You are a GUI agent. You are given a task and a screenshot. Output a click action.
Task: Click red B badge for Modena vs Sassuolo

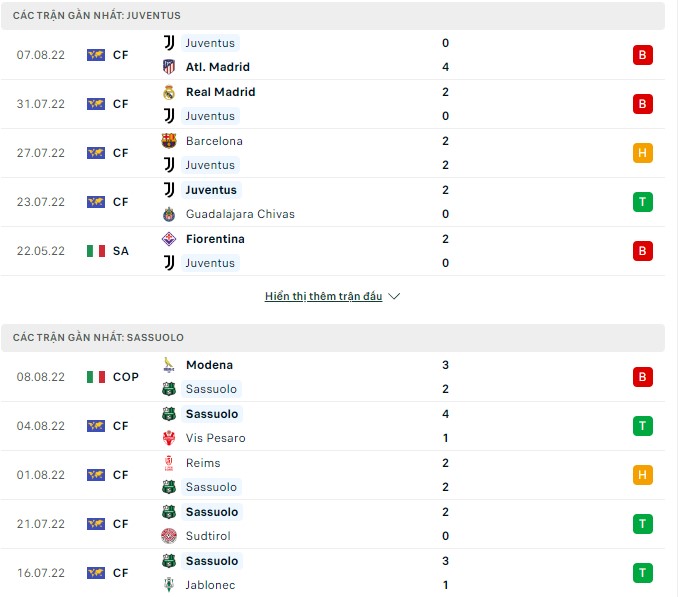[643, 377]
